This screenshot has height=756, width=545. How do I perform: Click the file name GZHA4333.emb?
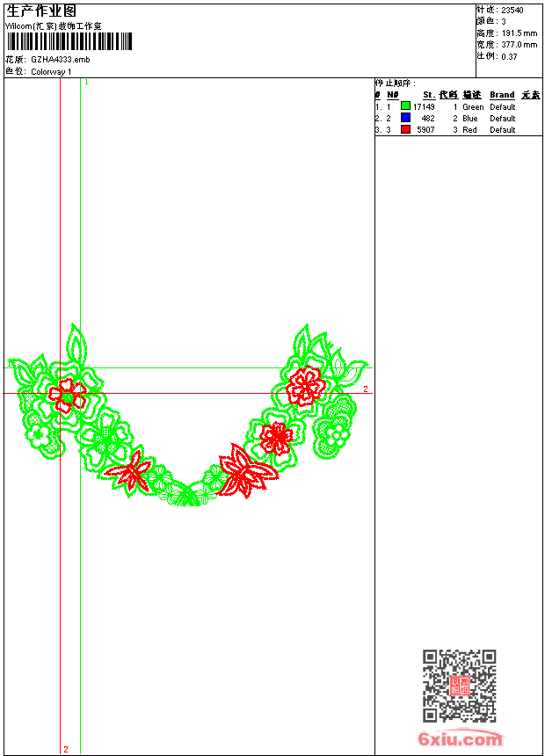coord(61,60)
